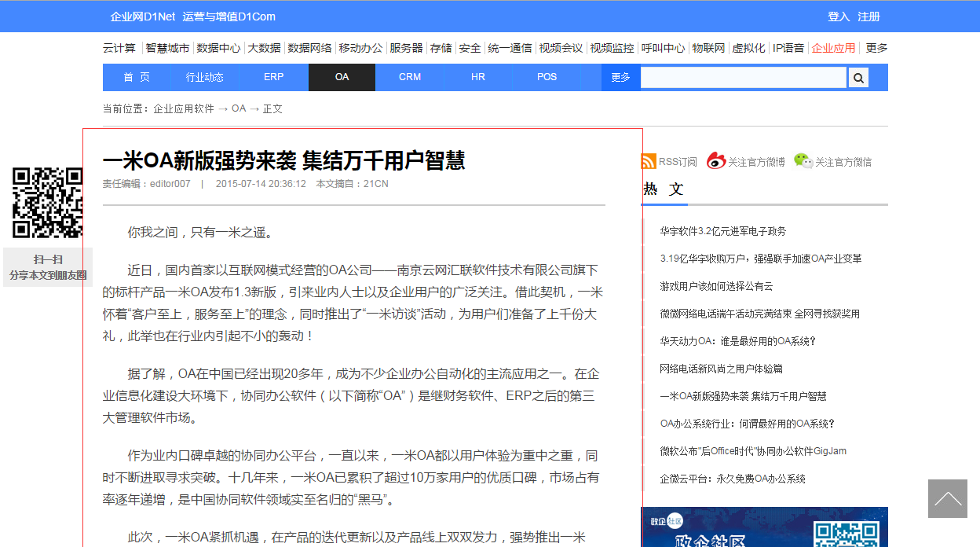Open the HR tab
980x547 pixels.
(x=478, y=77)
